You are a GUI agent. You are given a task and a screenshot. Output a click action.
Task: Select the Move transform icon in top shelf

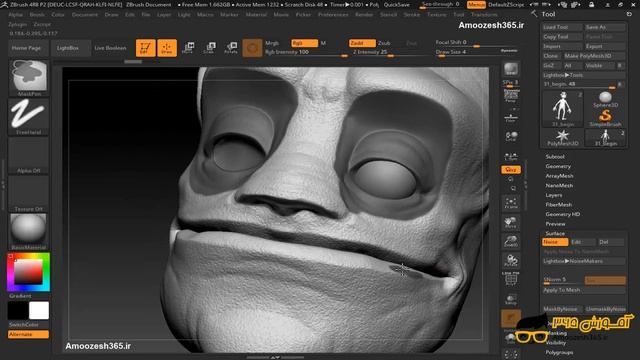188,48
